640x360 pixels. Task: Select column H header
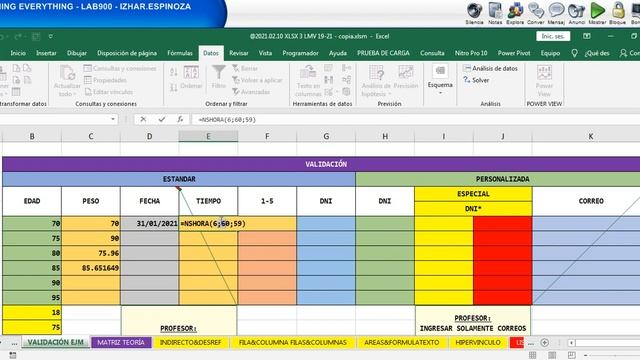pyautogui.click(x=384, y=136)
